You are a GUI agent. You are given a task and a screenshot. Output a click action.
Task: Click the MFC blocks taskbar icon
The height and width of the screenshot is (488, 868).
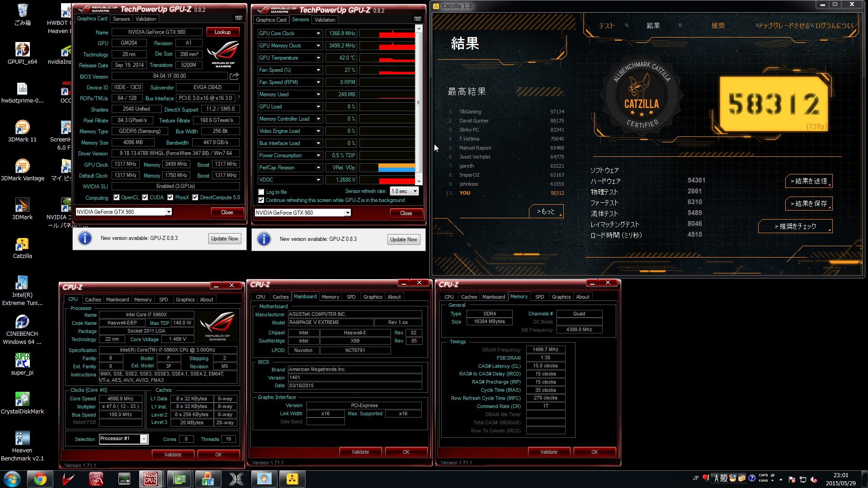[208, 479]
